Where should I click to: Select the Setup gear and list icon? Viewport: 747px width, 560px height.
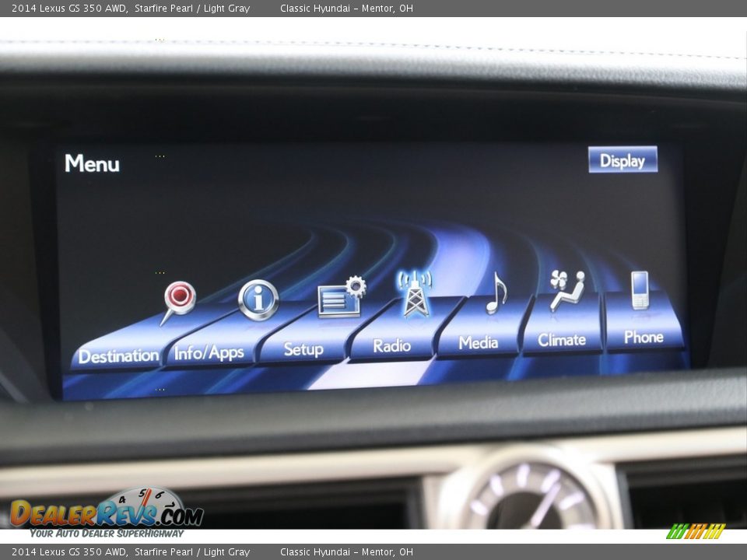click(x=342, y=296)
